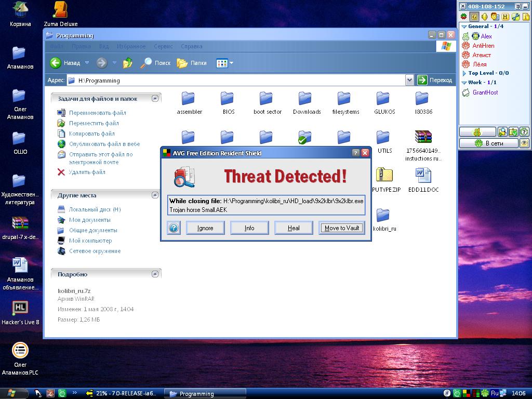Image resolution: width=532 pixels, height=399 pixels.
Task: Toggle the sound speaker icon in messenger
Action: coord(484,17)
